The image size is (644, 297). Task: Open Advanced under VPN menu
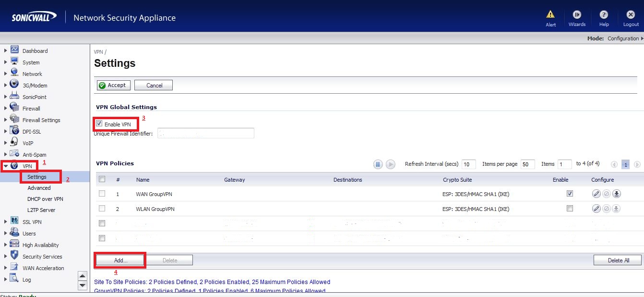(x=39, y=188)
